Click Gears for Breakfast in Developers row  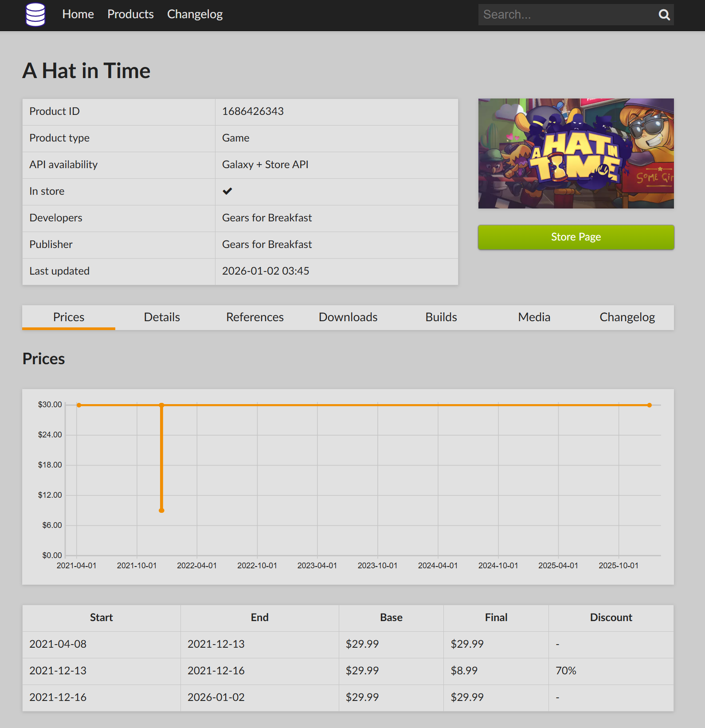(x=267, y=218)
